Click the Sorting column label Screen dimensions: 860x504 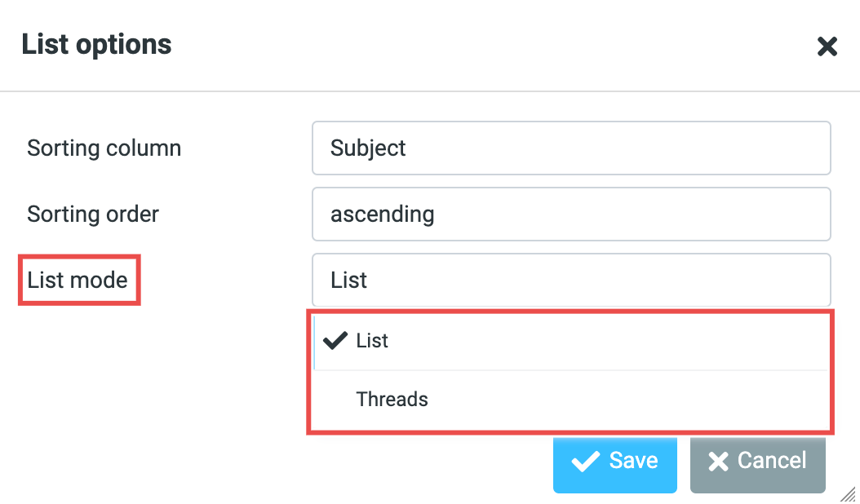(104, 148)
